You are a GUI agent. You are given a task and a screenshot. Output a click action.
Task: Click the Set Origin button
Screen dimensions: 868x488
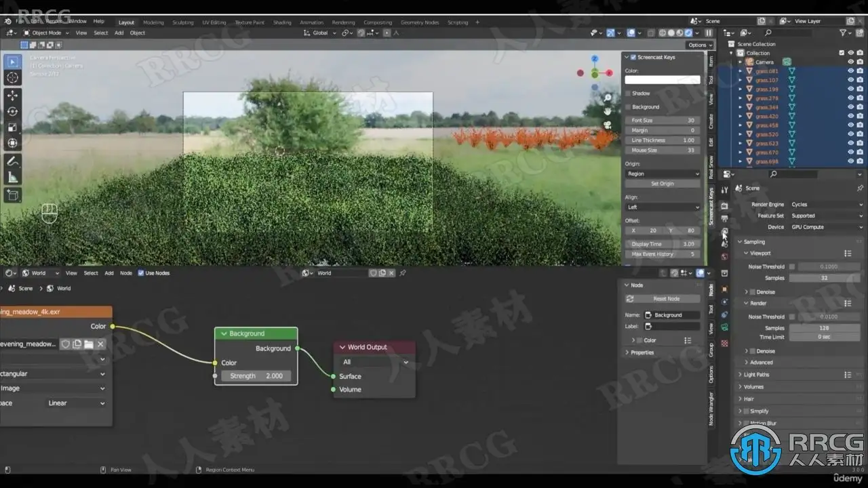(663, 184)
